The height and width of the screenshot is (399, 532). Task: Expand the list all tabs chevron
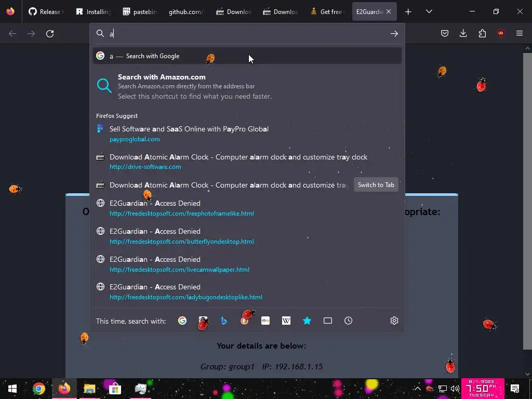[429, 11]
